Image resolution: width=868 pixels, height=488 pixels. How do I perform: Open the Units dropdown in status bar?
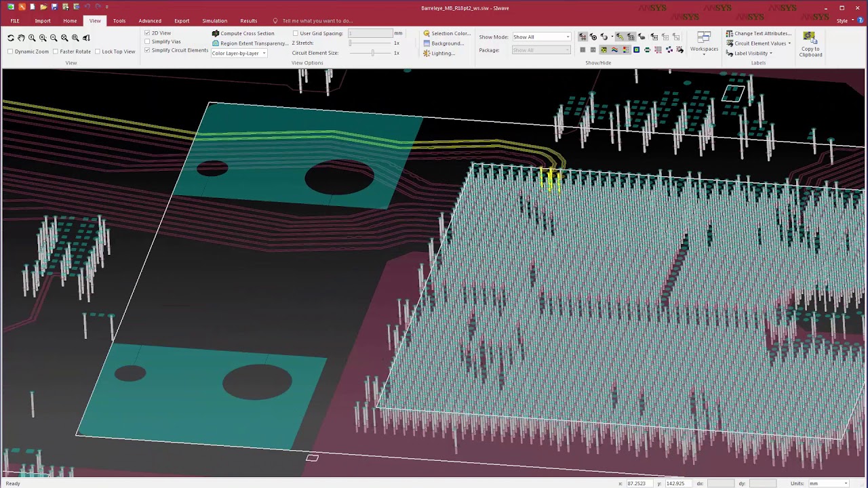[829, 483]
